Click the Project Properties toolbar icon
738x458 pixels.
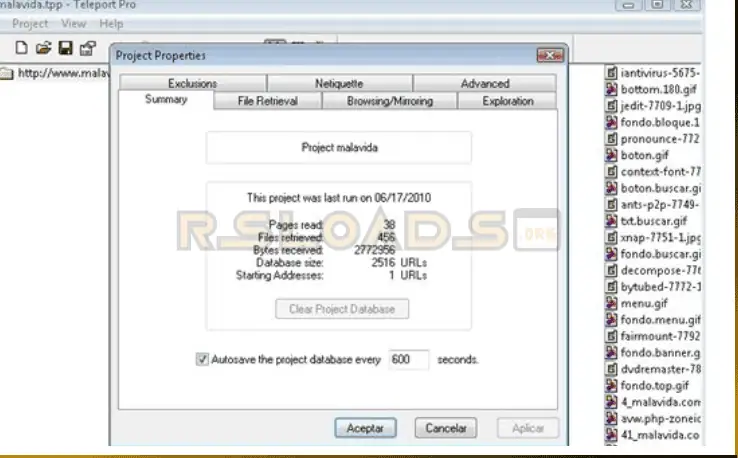87,47
